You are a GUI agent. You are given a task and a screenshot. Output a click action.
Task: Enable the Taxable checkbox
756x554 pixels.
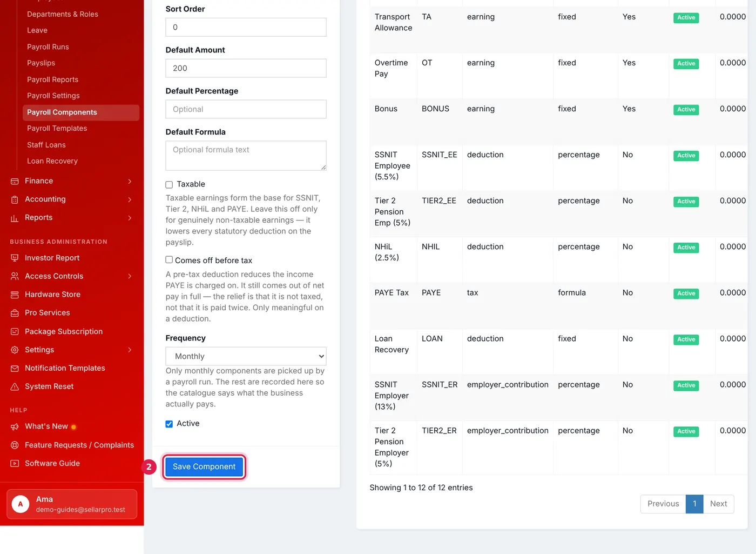(169, 184)
